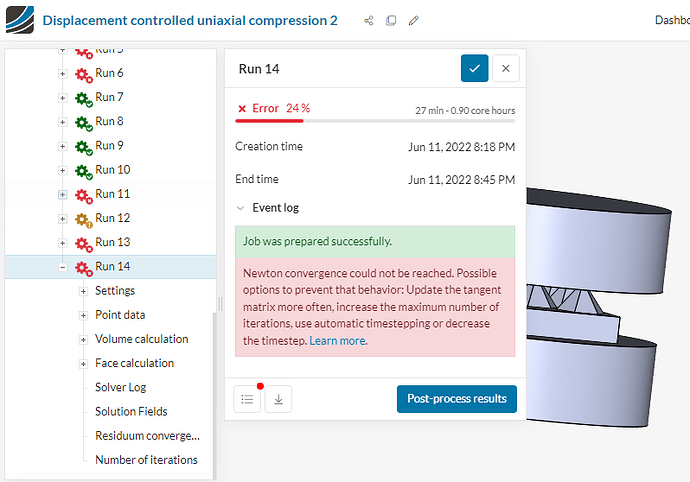Click the red error progress bar
Screen dimensions: 690x482
coord(270,120)
